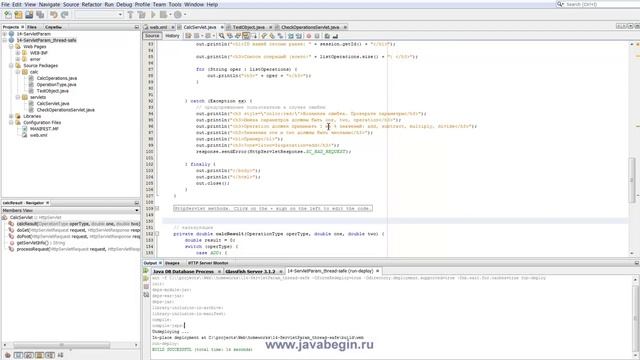640x360 pixels.
Task: Close the web.xml editor tab
Action: coord(173,27)
